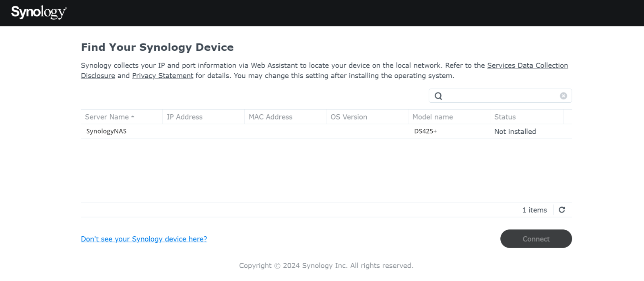
Task: Sort by the Status column header
Action: (505, 117)
